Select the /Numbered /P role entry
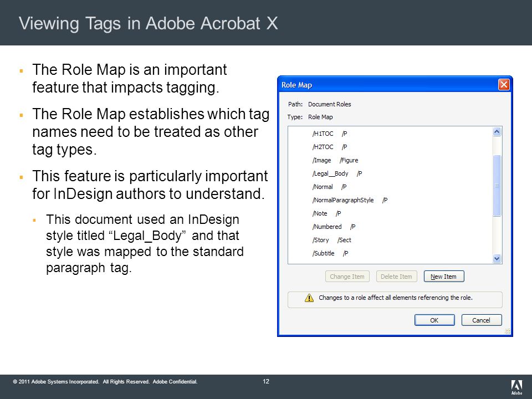 (334, 227)
